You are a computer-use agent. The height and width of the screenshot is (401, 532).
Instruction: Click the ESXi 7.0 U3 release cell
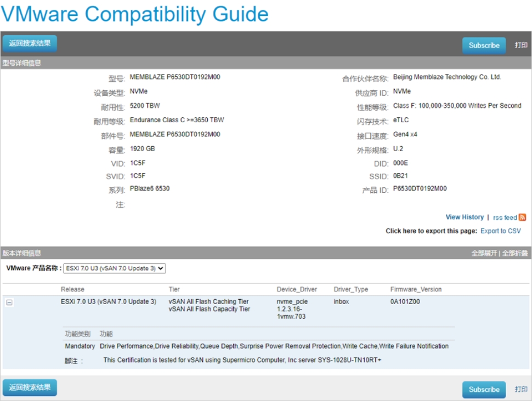(x=109, y=302)
